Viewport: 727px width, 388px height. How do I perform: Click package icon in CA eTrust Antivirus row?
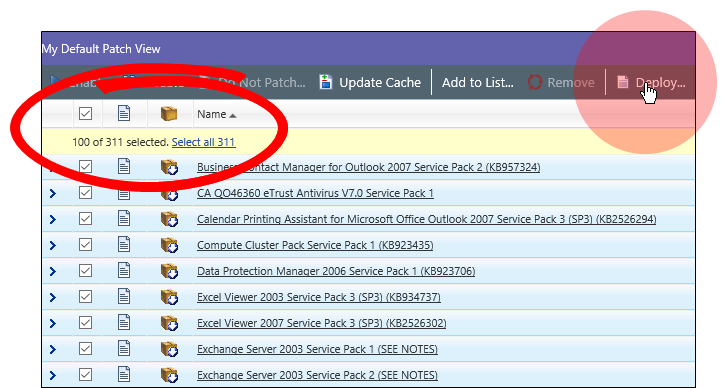tap(169, 193)
